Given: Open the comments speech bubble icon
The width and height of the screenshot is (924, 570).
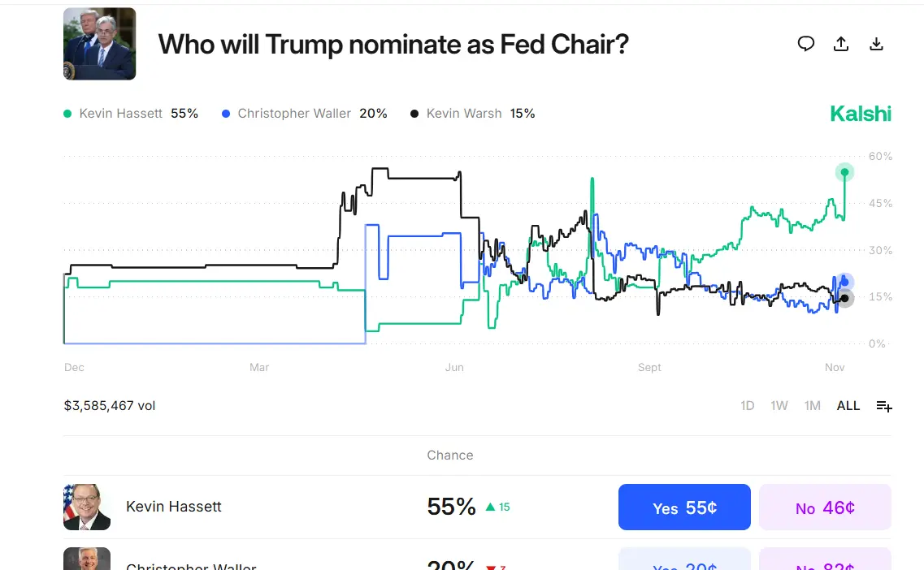Looking at the screenshot, I should pyautogui.click(x=806, y=44).
